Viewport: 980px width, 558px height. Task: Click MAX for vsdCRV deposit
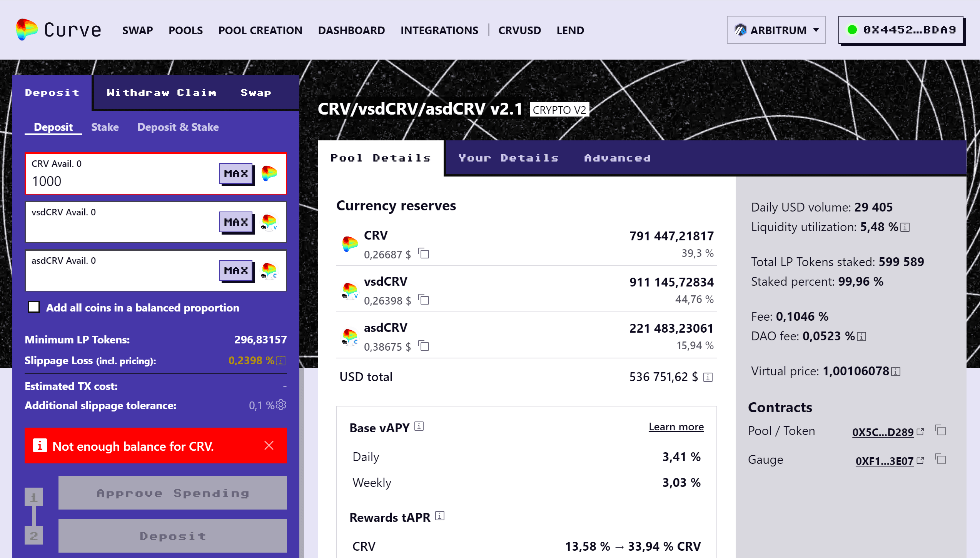[x=236, y=222]
